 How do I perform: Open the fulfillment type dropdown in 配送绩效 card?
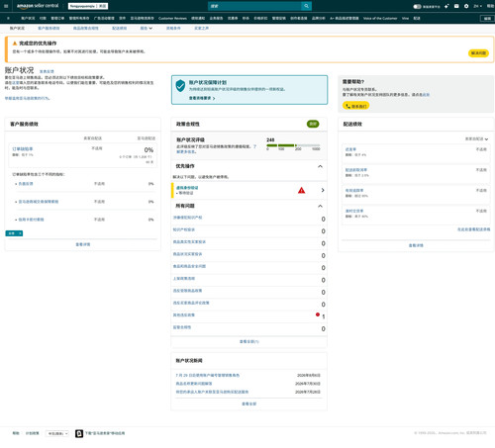click(x=476, y=139)
